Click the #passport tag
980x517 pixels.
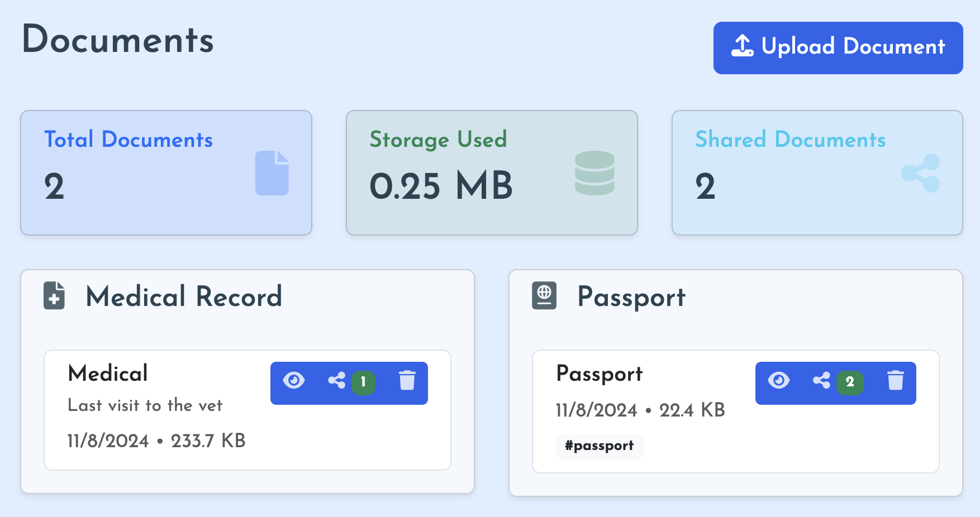pos(599,446)
